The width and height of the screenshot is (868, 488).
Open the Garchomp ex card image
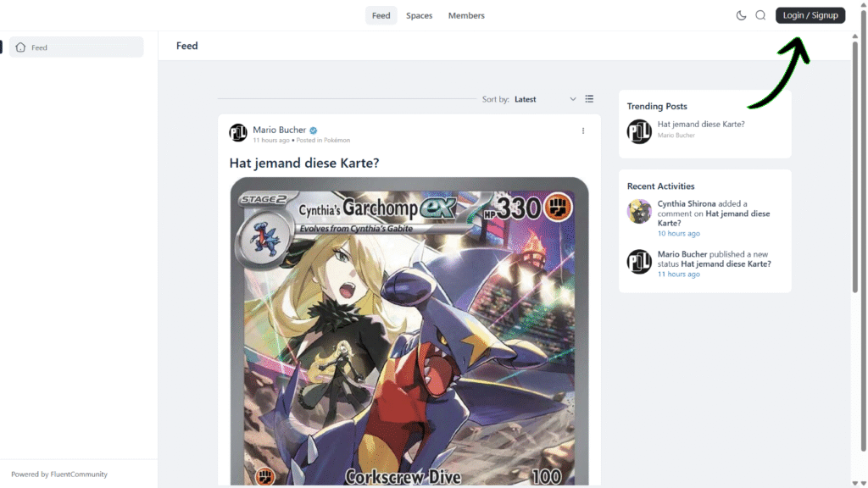coord(409,331)
